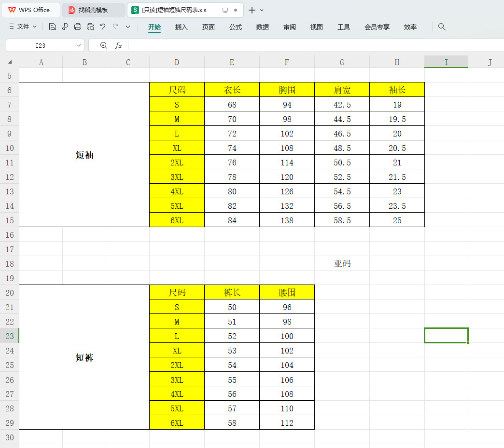Open the WPS Office home tab

click(31, 10)
